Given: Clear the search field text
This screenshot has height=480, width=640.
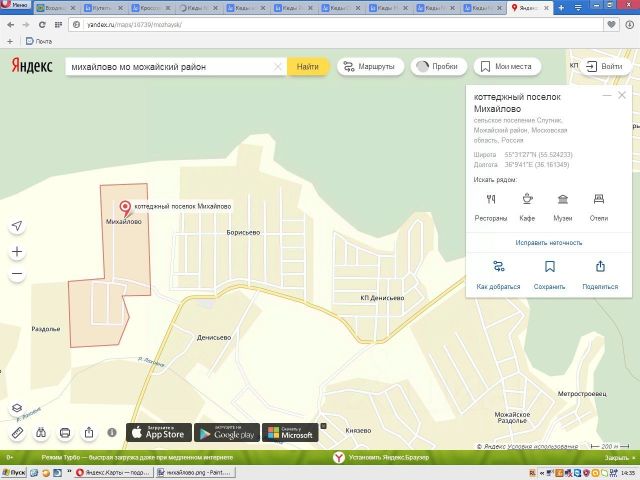Looking at the screenshot, I should tap(278, 67).
